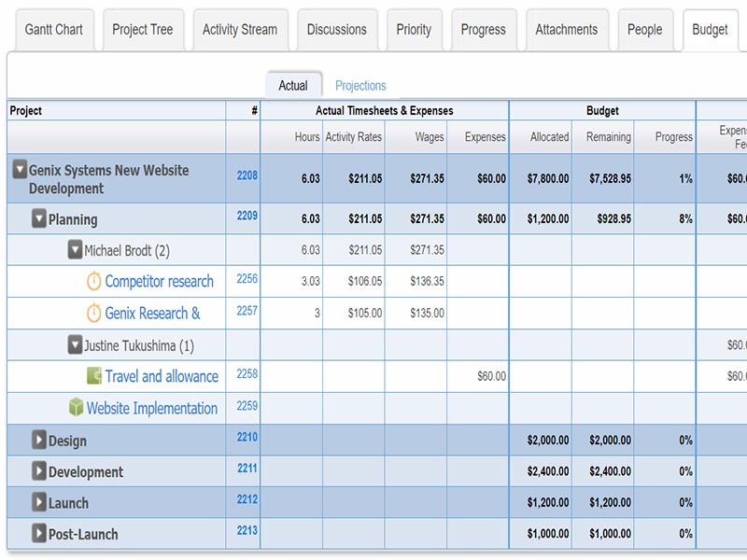Expand the Launch phase row
Screen dimensions: 747x560
click(x=38, y=502)
